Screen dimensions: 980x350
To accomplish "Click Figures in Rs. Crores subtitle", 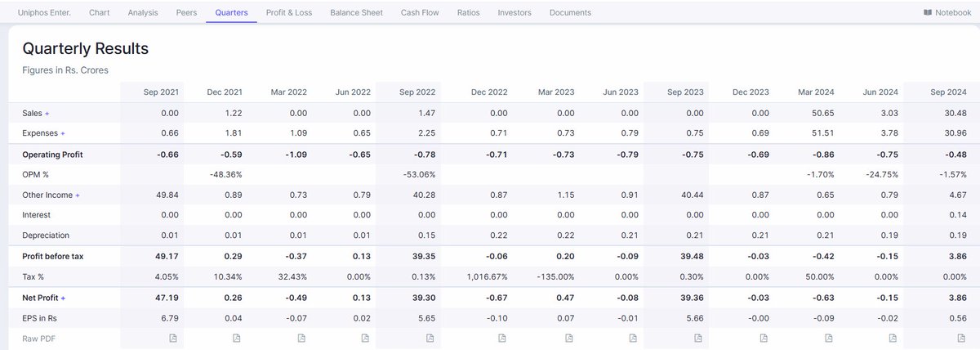I will pyautogui.click(x=65, y=70).
